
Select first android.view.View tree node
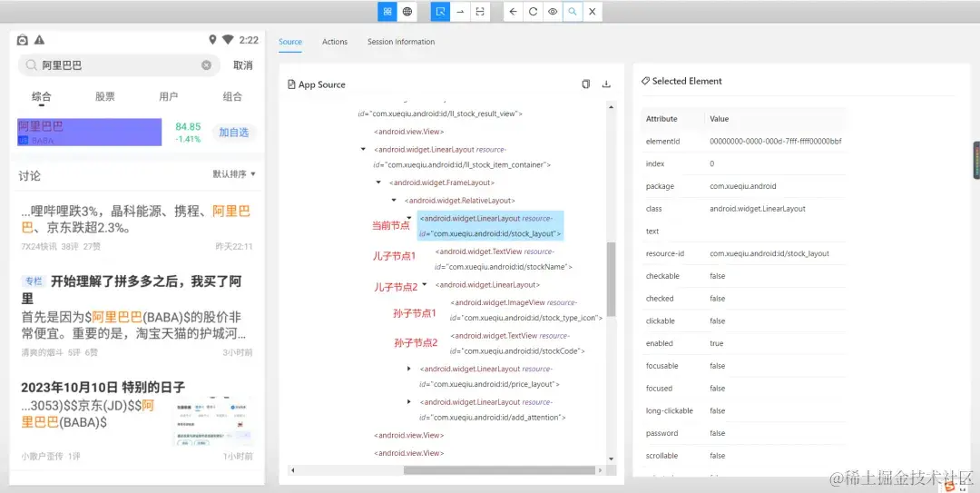408,132
